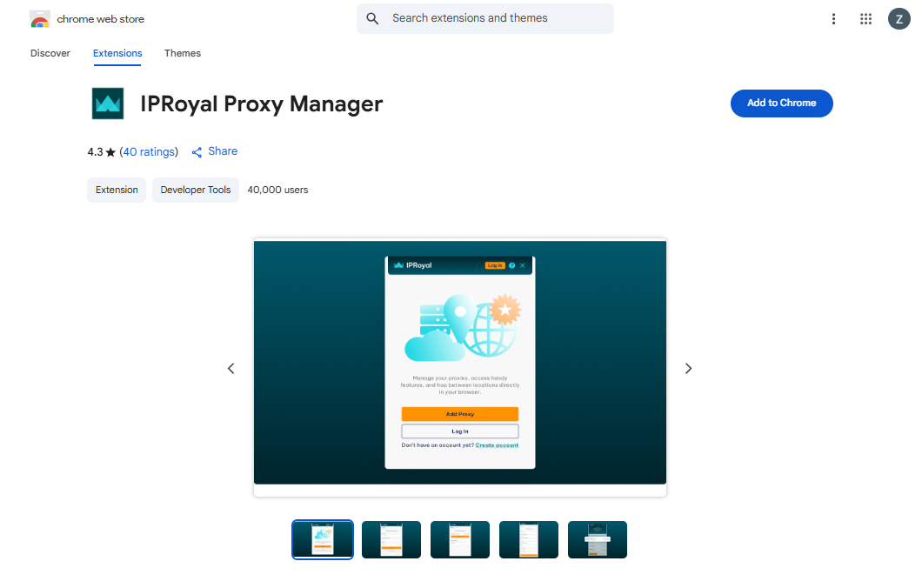Click the search magnifier icon
This screenshot has height=588, width=922.
tap(373, 18)
